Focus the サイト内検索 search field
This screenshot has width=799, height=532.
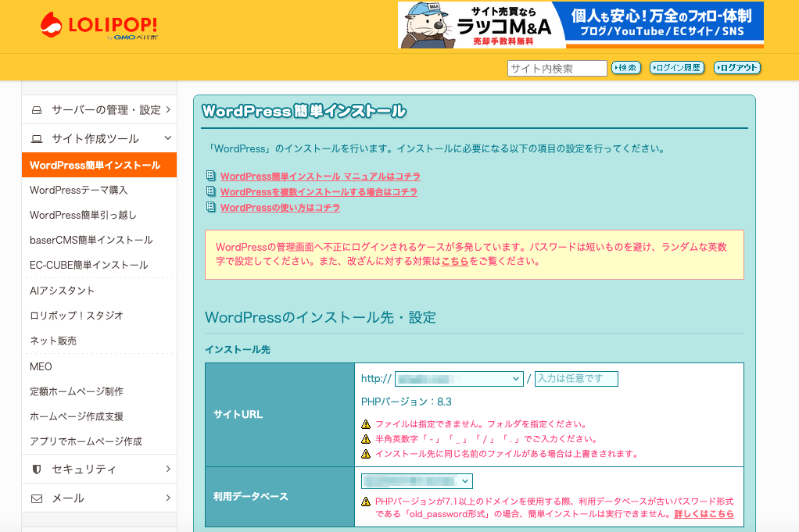pyautogui.click(x=557, y=68)
